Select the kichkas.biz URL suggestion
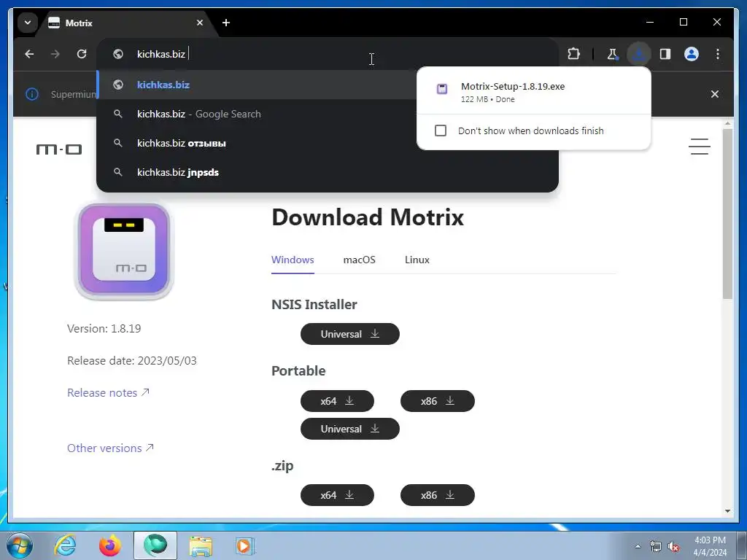 tap(258, 85)
